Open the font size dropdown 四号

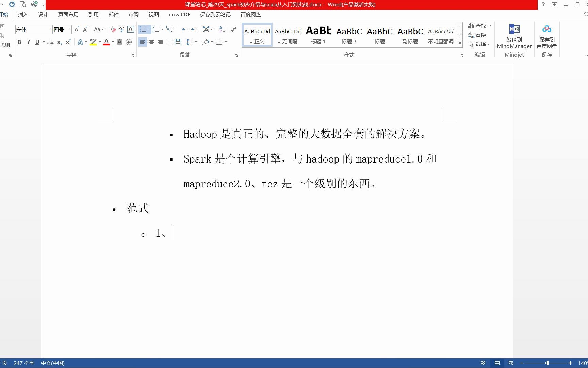[69, 29]
